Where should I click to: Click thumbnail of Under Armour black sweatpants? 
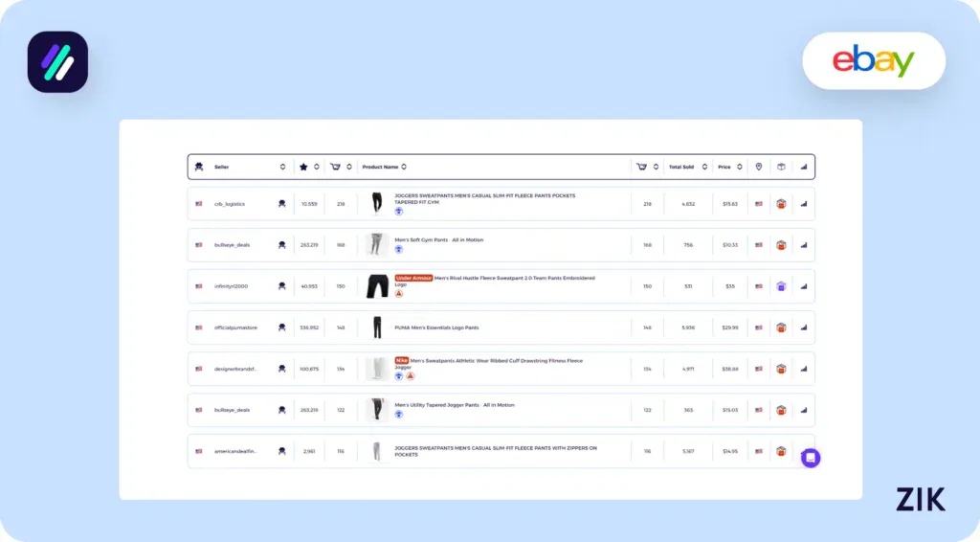coord(377,286)
